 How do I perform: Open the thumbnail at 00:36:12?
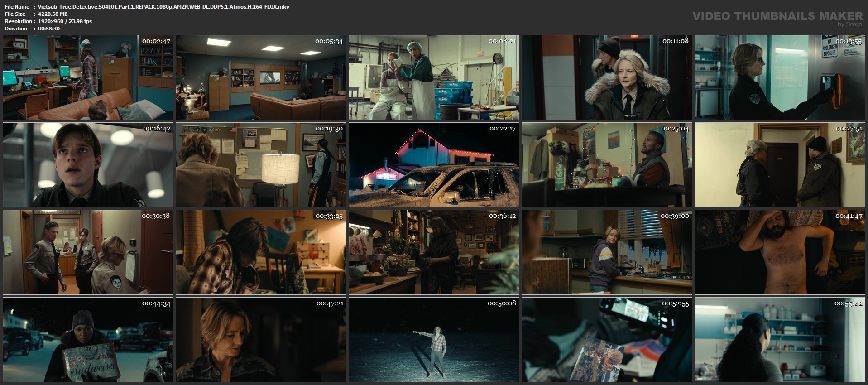click(434, 252)
